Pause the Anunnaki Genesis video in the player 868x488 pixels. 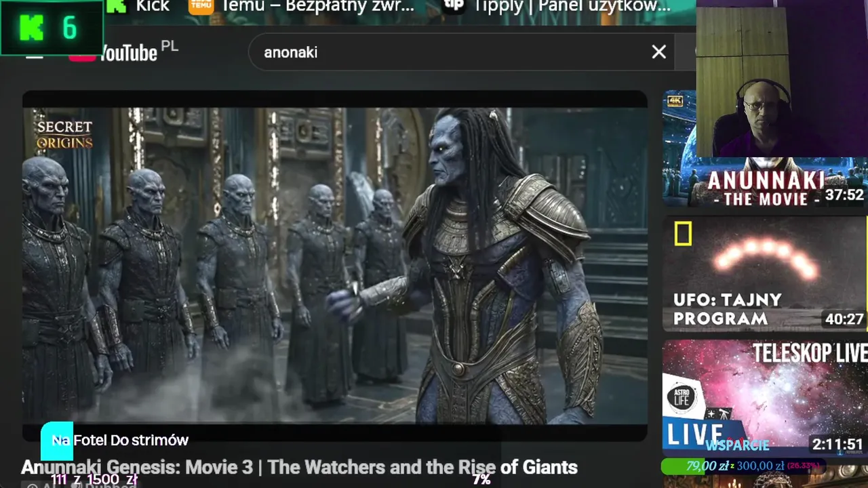point(335,266)
